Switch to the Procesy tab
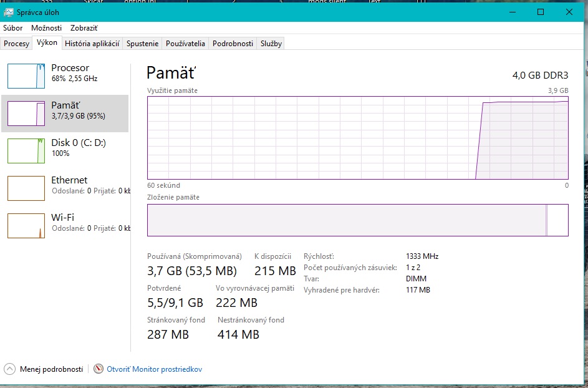588x388 pixels. click(16, 44)
